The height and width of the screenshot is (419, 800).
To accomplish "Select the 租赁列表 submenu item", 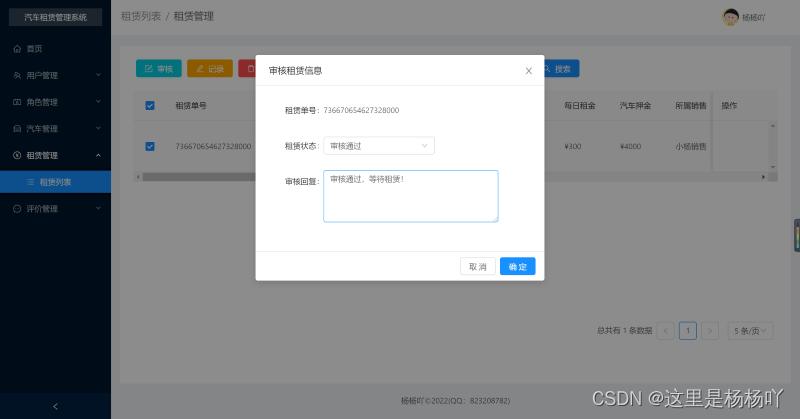I will click(x=55, y=182).
